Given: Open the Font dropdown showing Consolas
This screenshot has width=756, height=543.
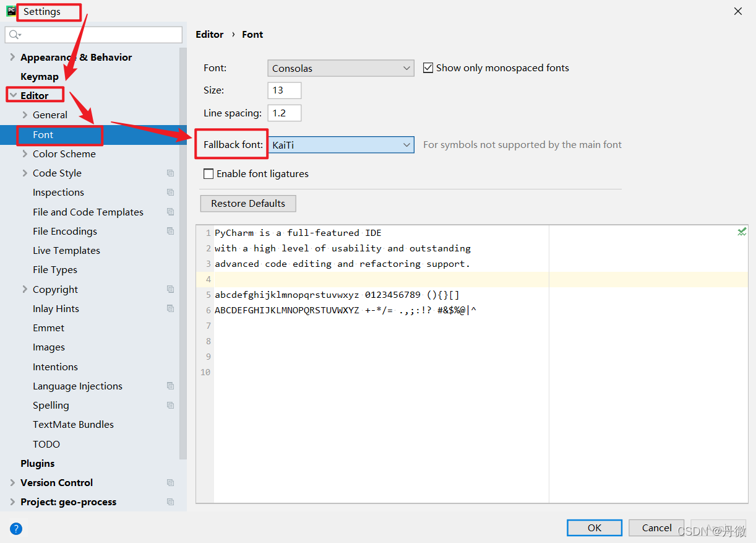Looking at the screenshot, I should pyautogui.click(x=341, y=68).
